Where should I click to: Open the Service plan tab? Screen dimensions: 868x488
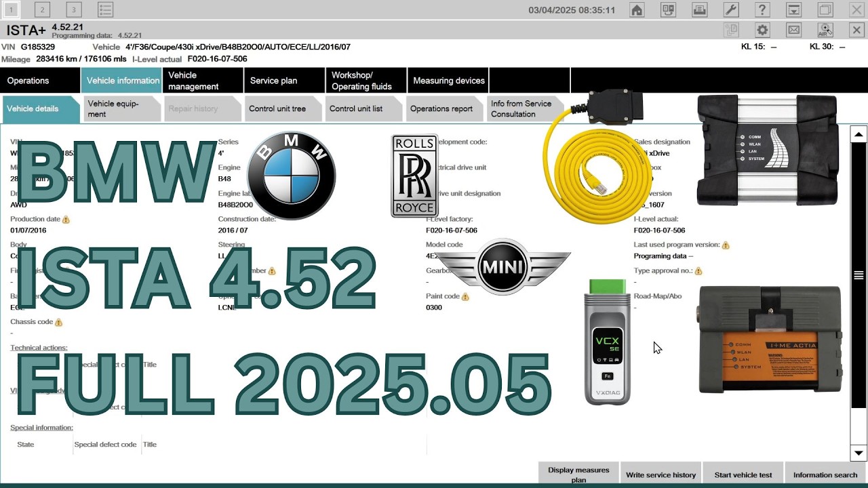tap(285, 81)
